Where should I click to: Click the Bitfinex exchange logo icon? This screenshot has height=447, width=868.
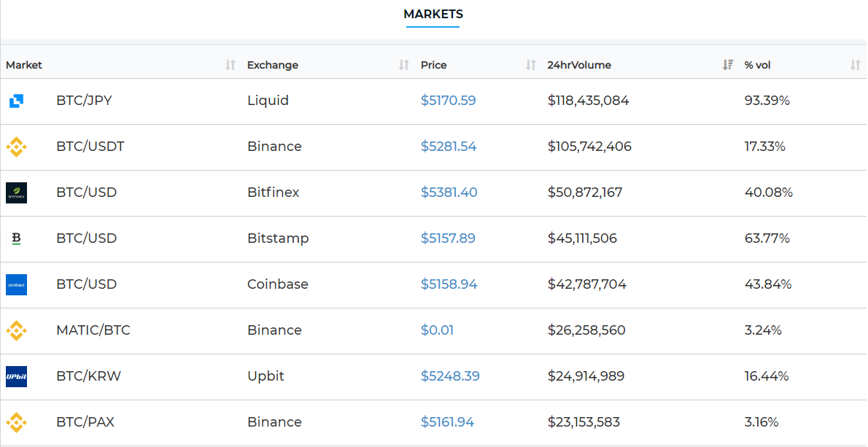click(x=16, y=193)
